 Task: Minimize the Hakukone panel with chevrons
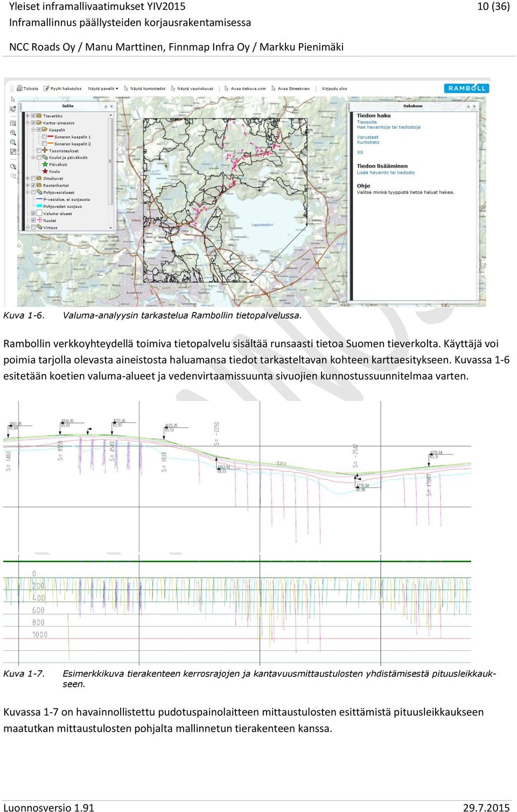[468, 106]
